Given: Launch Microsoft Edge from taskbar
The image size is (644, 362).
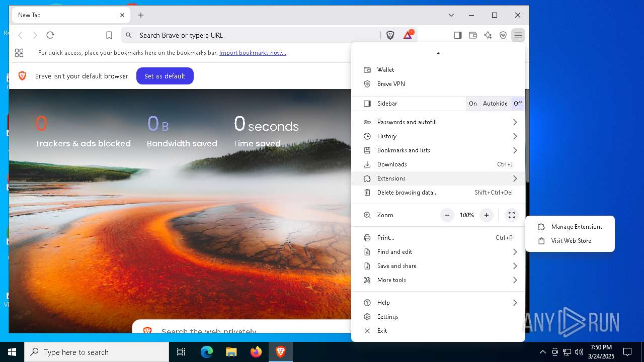Looking at the screenshot, I should [207, 352].
